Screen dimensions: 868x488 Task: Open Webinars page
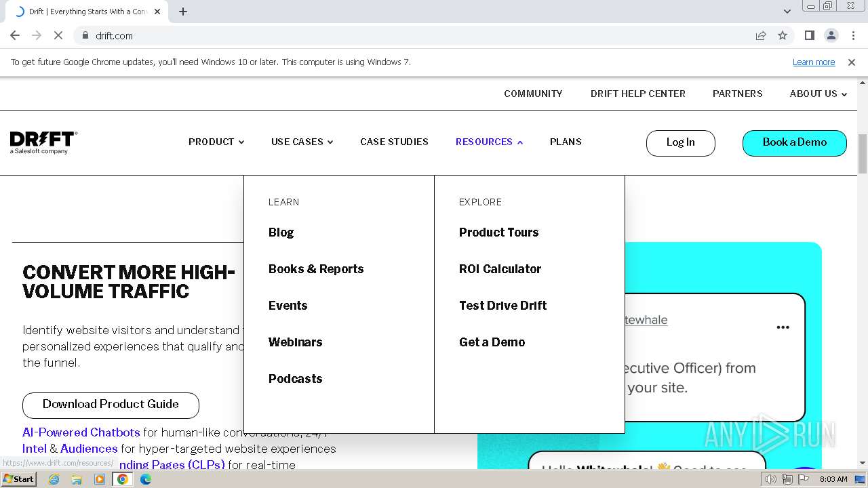[x=295, y=342]
